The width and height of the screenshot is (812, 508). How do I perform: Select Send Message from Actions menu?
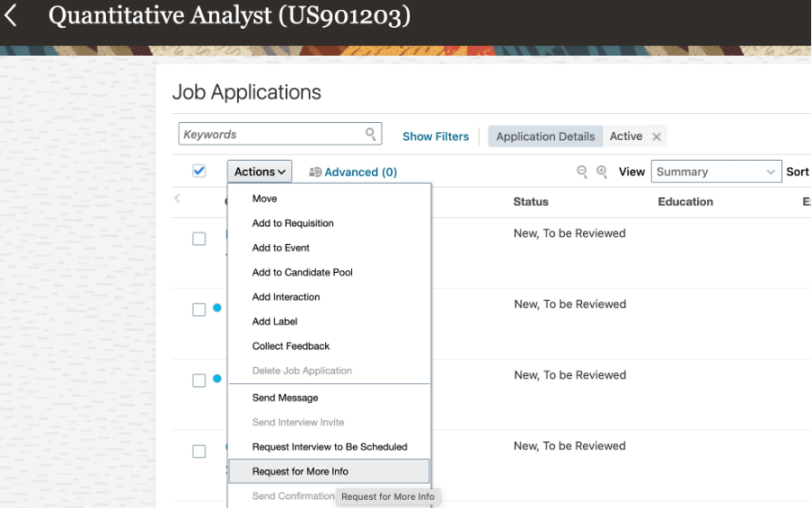point(285,398)
